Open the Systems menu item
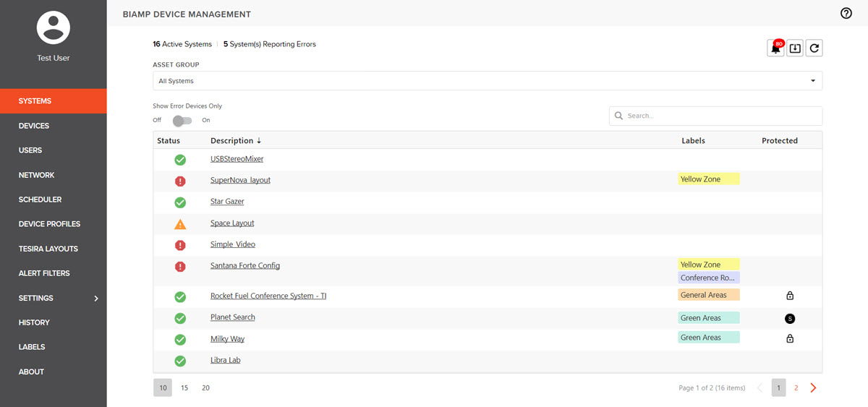The image size is (868, 407). [54, 101]
